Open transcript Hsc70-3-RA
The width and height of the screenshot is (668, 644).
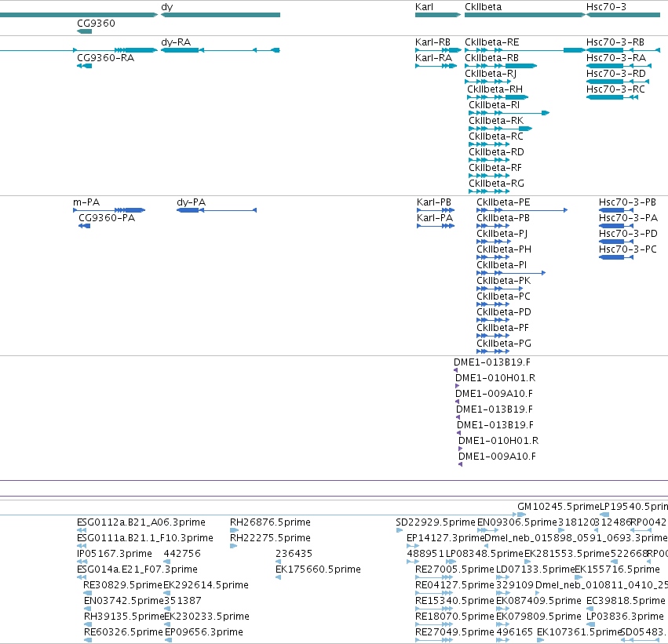(x=616, y=58)
